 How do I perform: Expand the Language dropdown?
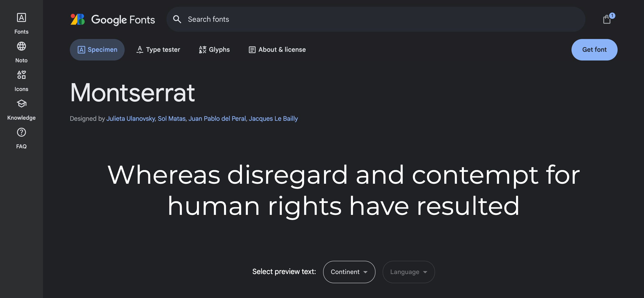409,272
